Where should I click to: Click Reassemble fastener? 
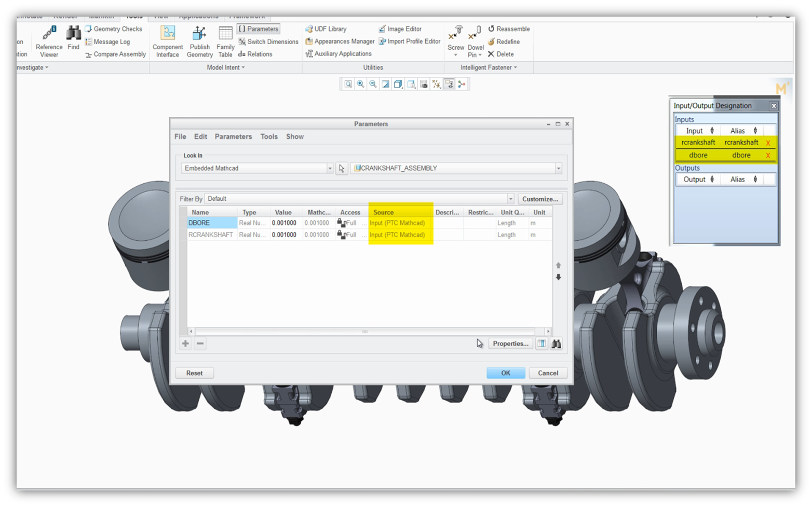[508, 29]
